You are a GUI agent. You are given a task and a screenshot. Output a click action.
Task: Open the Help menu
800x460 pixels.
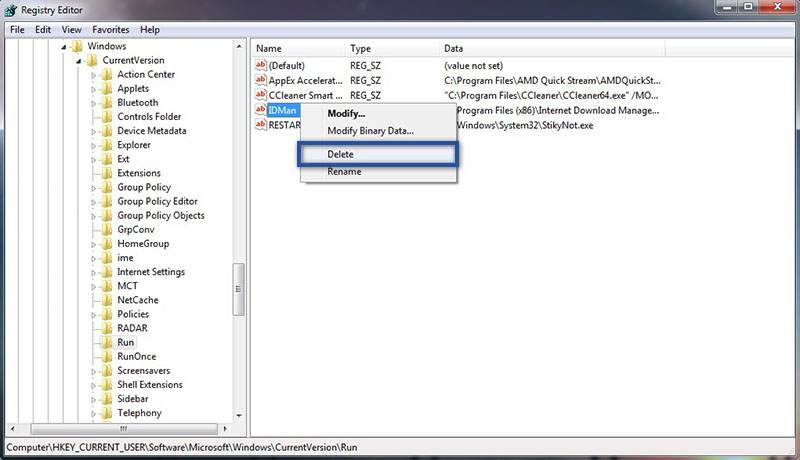[x=150, y=30]
